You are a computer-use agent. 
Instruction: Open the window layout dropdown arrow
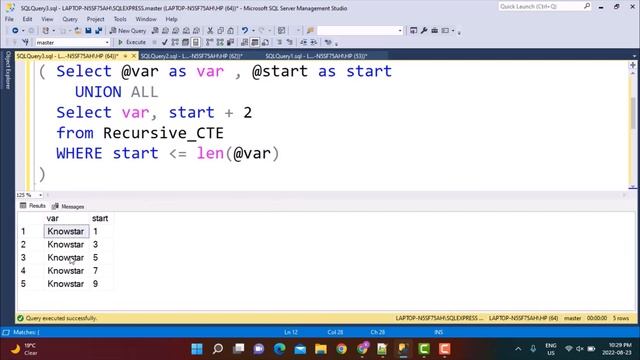[453, 31]
